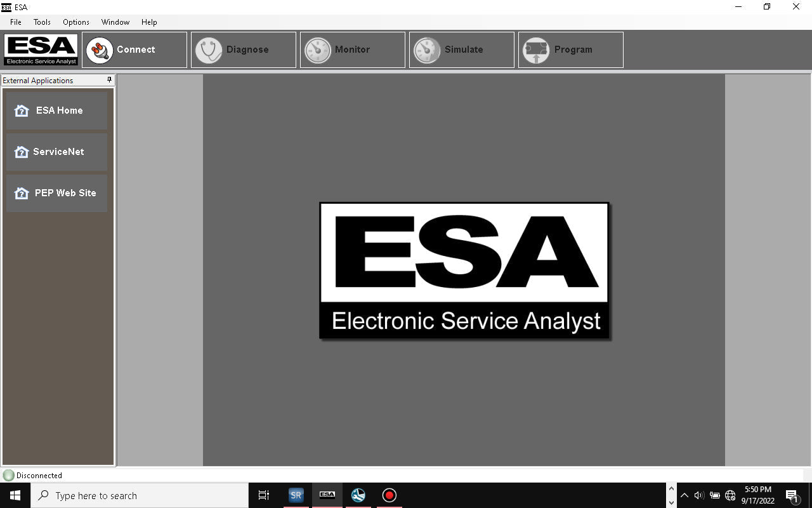Open the Window menu
812x508 pixels.
[x=115, y=22]
